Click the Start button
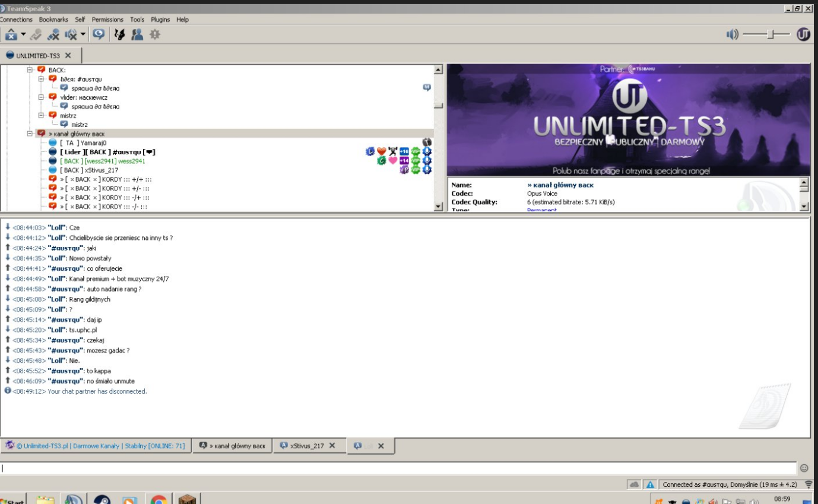This screenshot has width=818, height=504. (12, 500)
